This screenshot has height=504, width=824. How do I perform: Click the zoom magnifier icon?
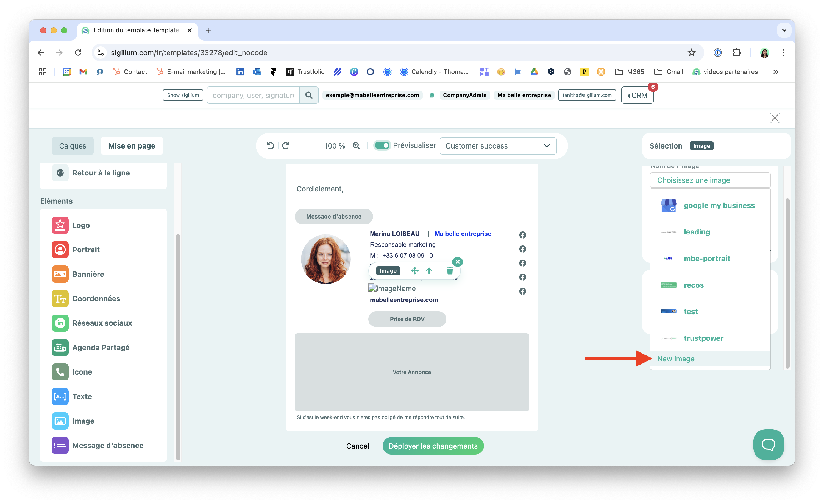pyautogui.click(x=357, y=146)
